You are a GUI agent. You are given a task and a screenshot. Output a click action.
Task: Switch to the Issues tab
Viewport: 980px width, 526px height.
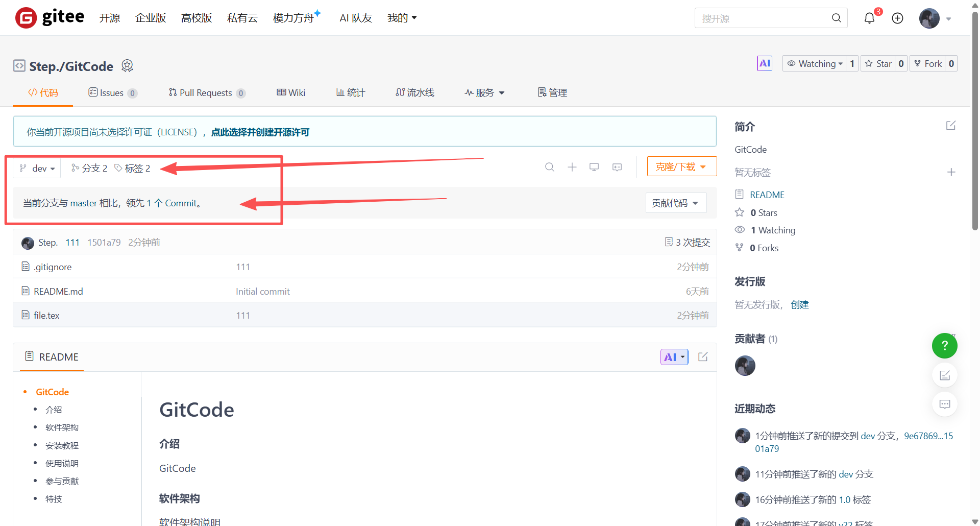click(112, 92)
